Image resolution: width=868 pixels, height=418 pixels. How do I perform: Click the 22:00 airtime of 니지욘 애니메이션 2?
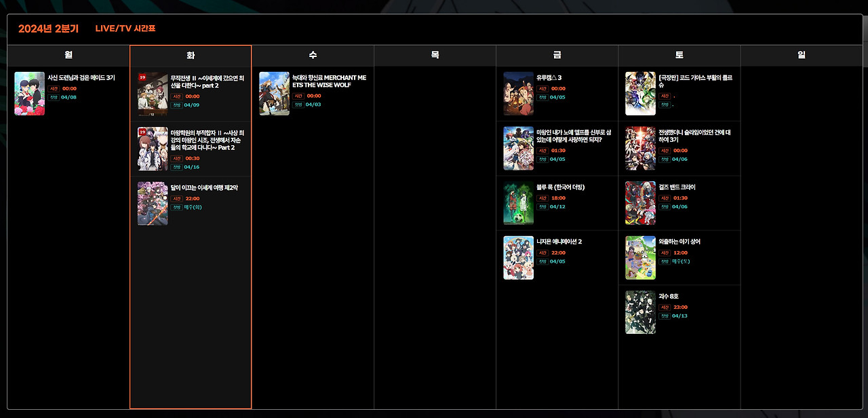pyautogui.click(x=558, y=253)
